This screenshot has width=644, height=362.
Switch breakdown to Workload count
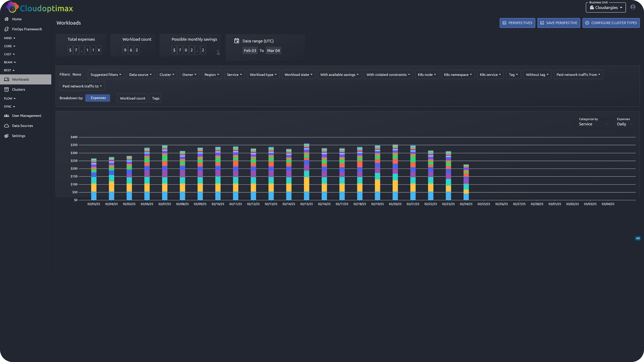pyautogui.click(x=132, y=98)
